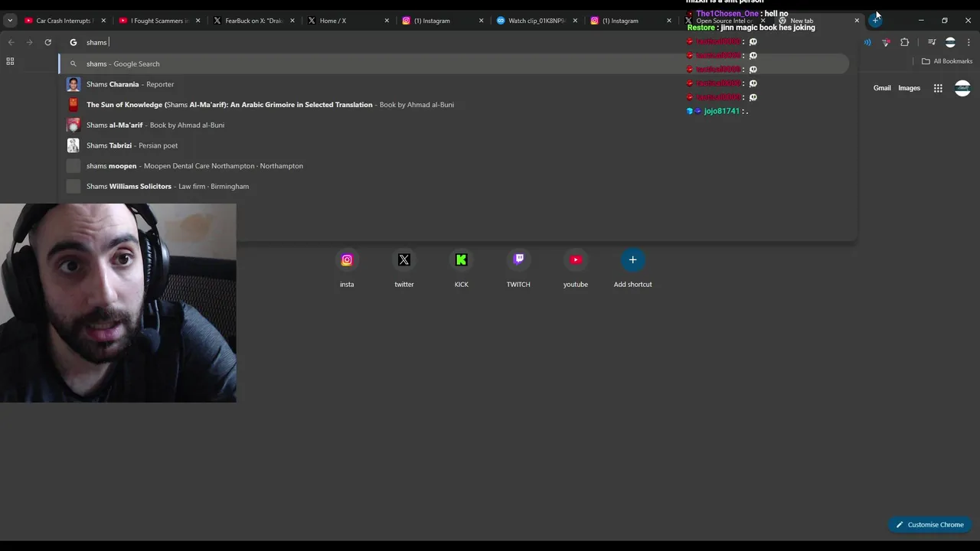The width and height of the screenshot is (980, 551).
Task: Select the Shams Tabrizi Persian poet suggestion
Action: tap(455, 145)
